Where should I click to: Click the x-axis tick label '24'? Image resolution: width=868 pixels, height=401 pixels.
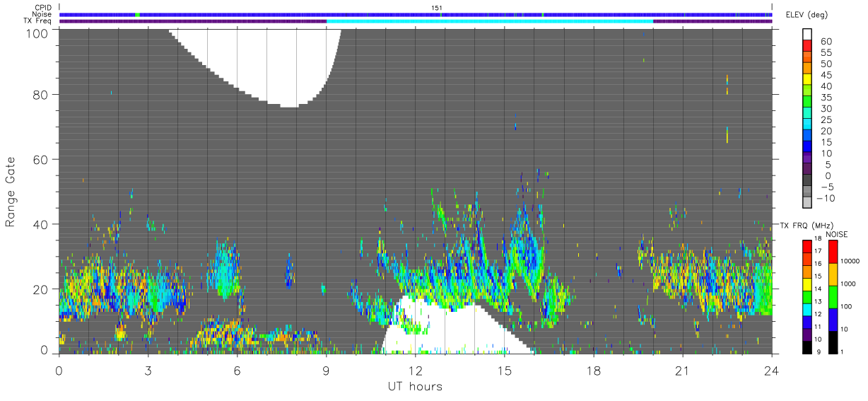pyautogui.click(x=771, y=371)
